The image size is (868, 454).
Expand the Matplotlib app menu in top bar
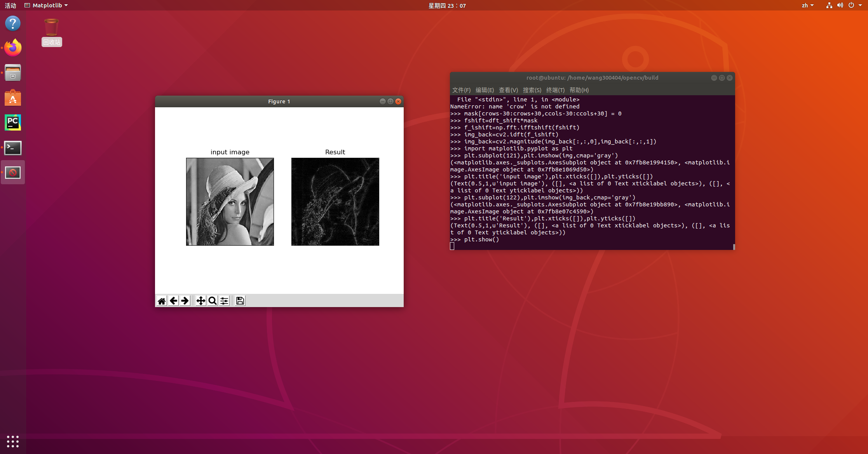tap(47, 5)
